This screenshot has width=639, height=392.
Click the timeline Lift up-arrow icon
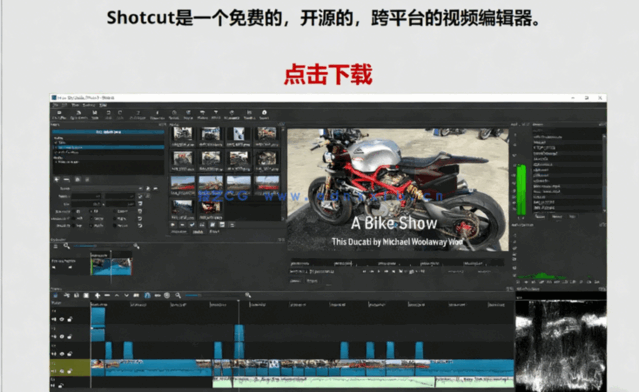pos(117,295)
